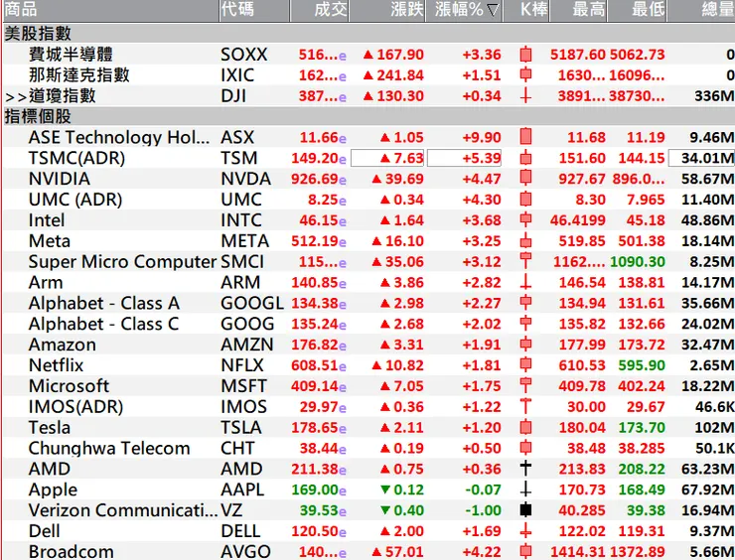Click the candlestick icon for CHT row
The width and height of the screenshot is (735, 560).
pyautogui.click(x=526, y=448)
